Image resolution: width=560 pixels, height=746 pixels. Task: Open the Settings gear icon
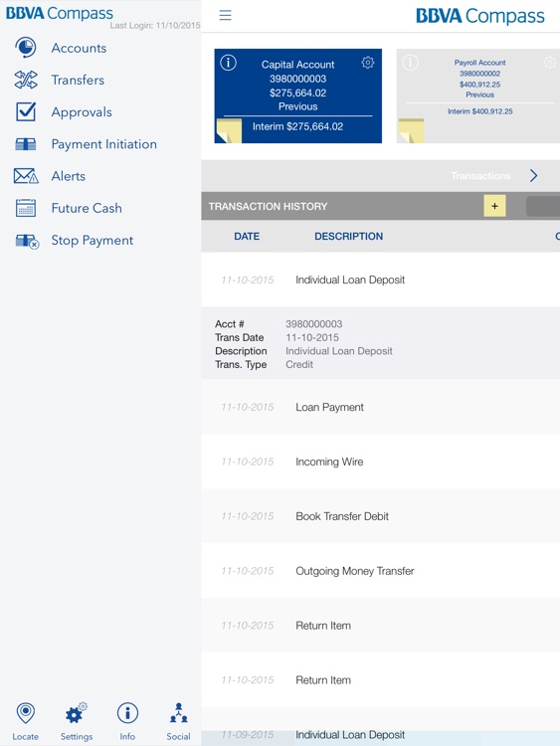point(77,713)
